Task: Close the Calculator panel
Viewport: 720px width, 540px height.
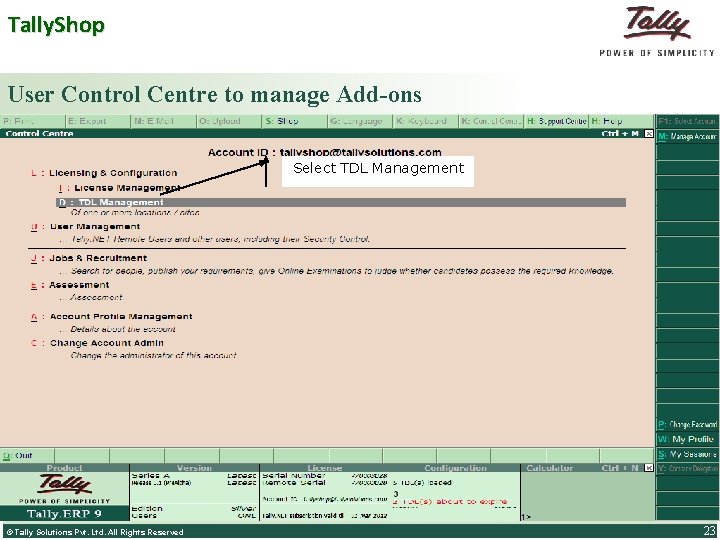Action: tap(648, 468)
